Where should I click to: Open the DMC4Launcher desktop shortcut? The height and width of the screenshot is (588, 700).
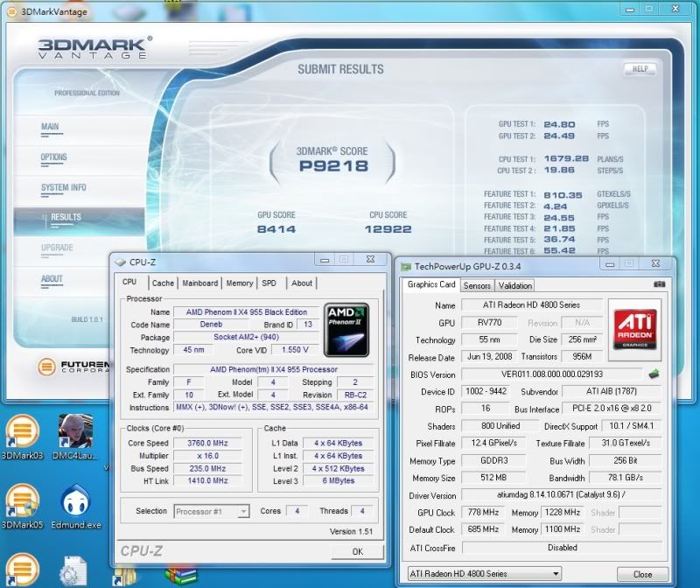75,437
